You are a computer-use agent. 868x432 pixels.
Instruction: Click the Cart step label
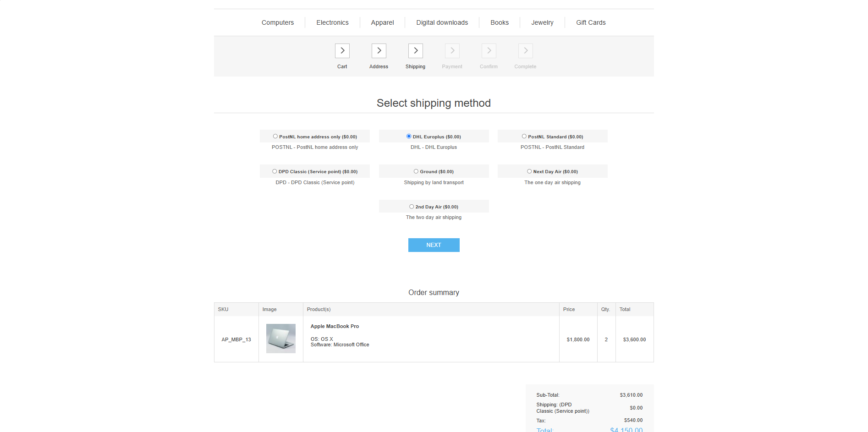click(342, 66)
